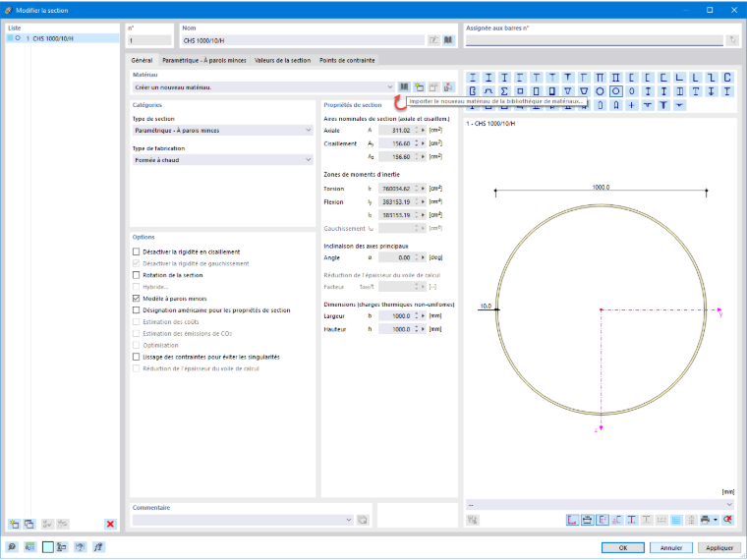Image resolution: width=747 pixels, height=560 pixels.
Task: Open the material library book icon
Action: (404, 87)
